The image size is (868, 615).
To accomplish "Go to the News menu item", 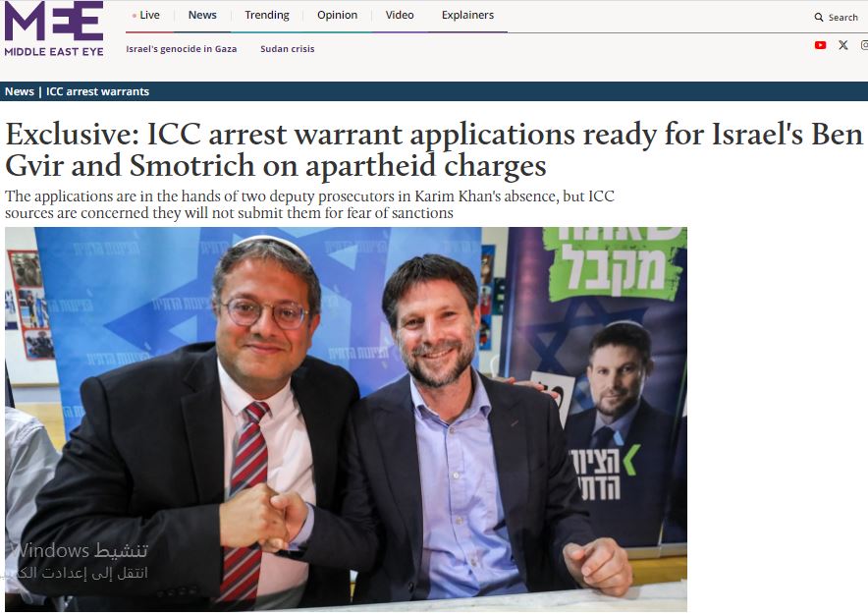I will click(x=202, y=16).
